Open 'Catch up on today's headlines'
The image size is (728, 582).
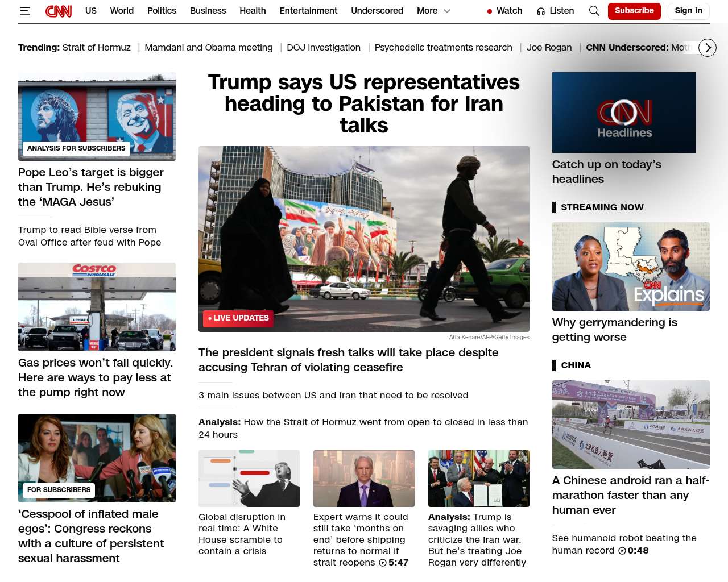coord(607,172)
